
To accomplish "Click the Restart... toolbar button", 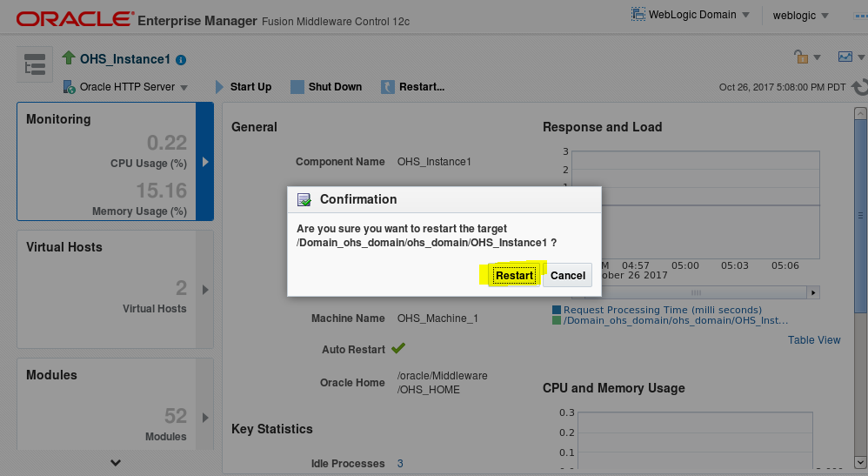I will (413, 87).
